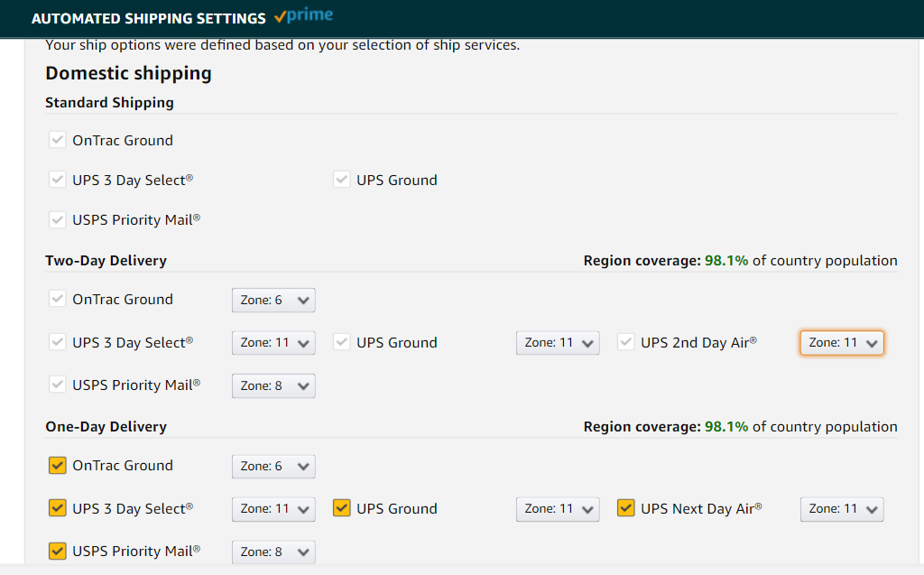
Task: Open UPS Next Day Air zone dropdown
Action: point(842,509)
